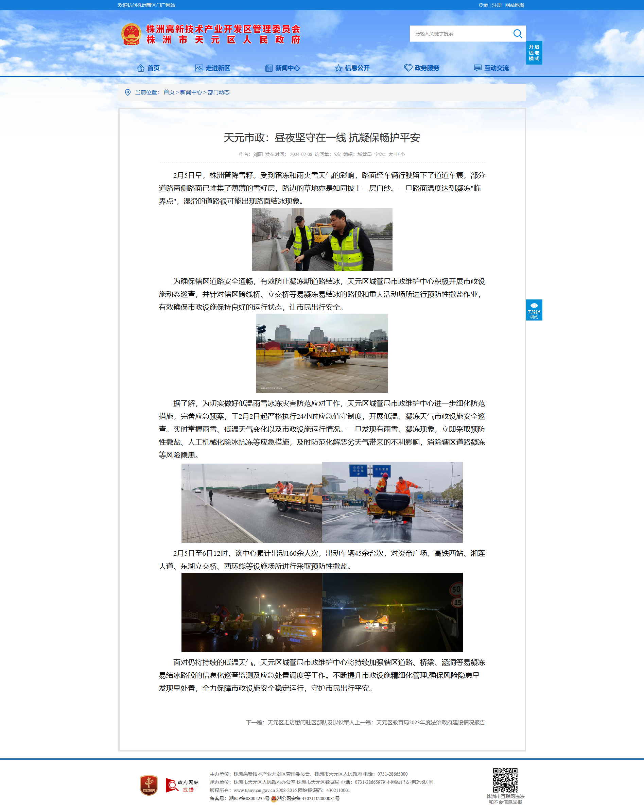Click the site title 株洲市天元区人民政府
Viewport: 644px width, 812px height.
(224, 40)
